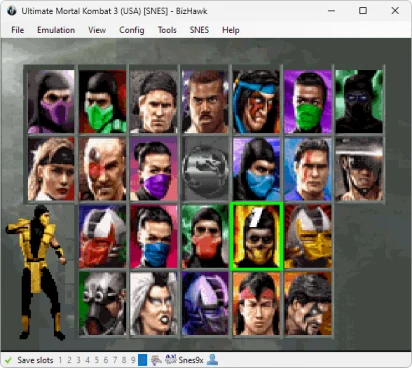Viewport: 412px width, 368px height.
Task: Choose the green-highlighted yellow ninja portrait
Action: pos(257,236)
